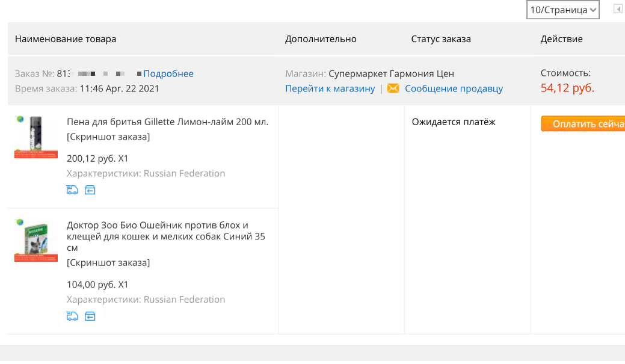Follow the Перейти к магазину link
Viewport: 625px width, 364px height.
(x=330, y=88)
